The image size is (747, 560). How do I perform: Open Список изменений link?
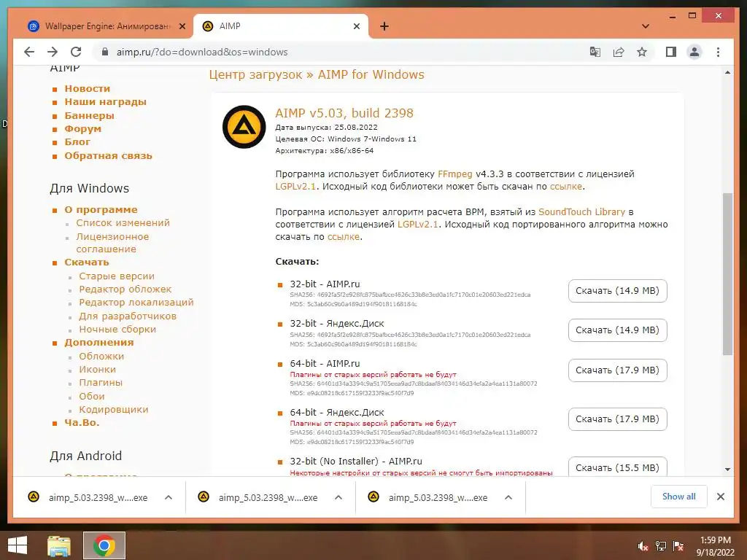(123, 223)
